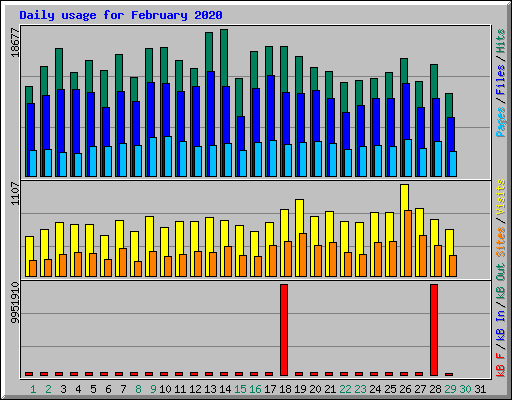Click the 'Sites' legend label

tap(501, 242)
